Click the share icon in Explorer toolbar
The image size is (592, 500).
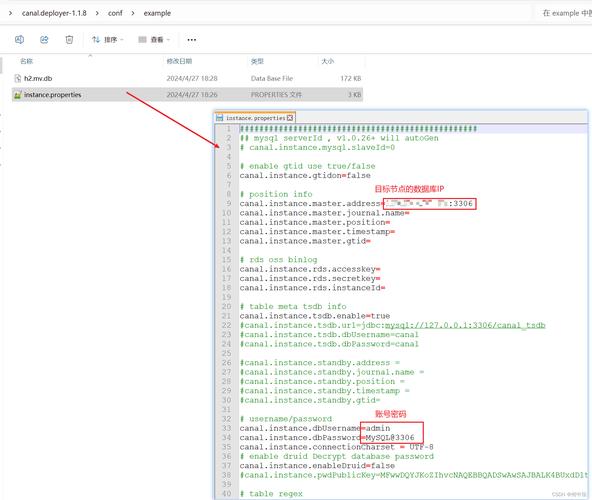tap(44, 39)
